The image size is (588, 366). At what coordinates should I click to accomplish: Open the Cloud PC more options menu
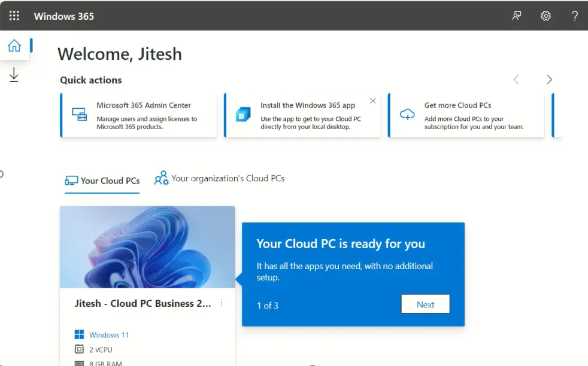pyautogui.click(x=222, y=303)
